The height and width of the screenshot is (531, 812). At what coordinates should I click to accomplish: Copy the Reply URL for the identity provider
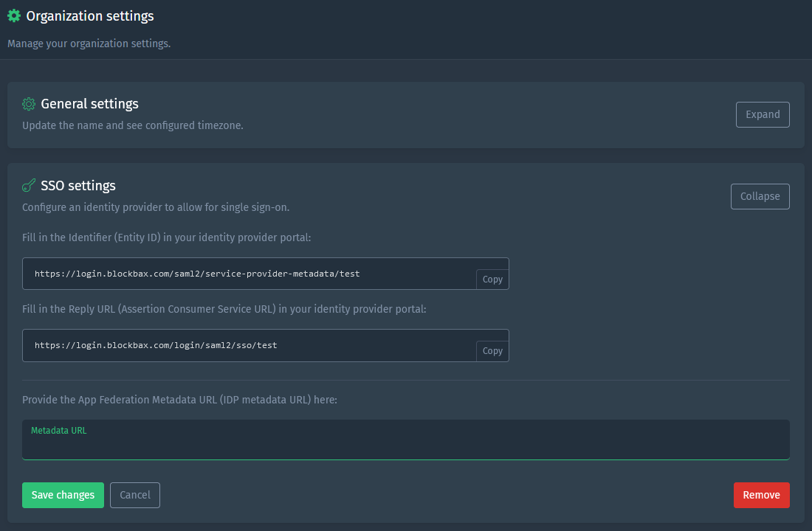tap(492, 350)
